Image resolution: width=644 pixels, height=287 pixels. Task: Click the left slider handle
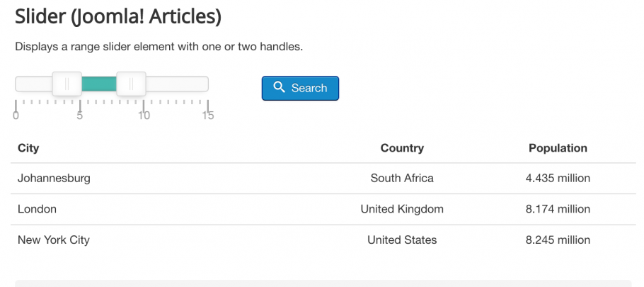pos(67,84)
